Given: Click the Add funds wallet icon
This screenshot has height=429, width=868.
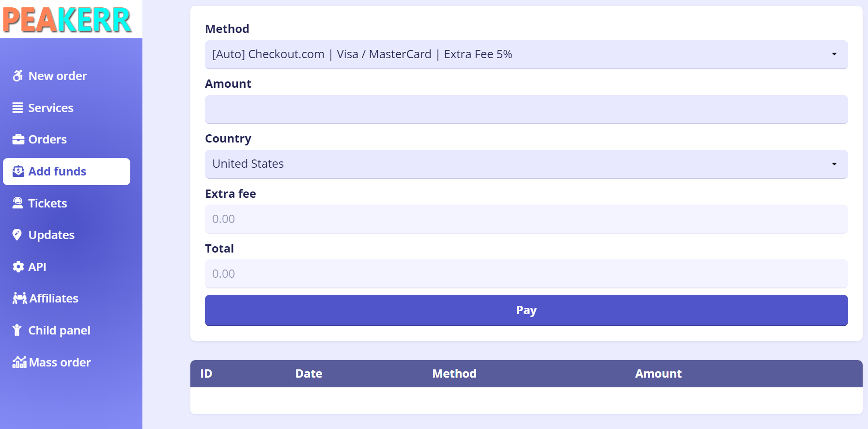Looking at the screenshot, I should (18, 171).
